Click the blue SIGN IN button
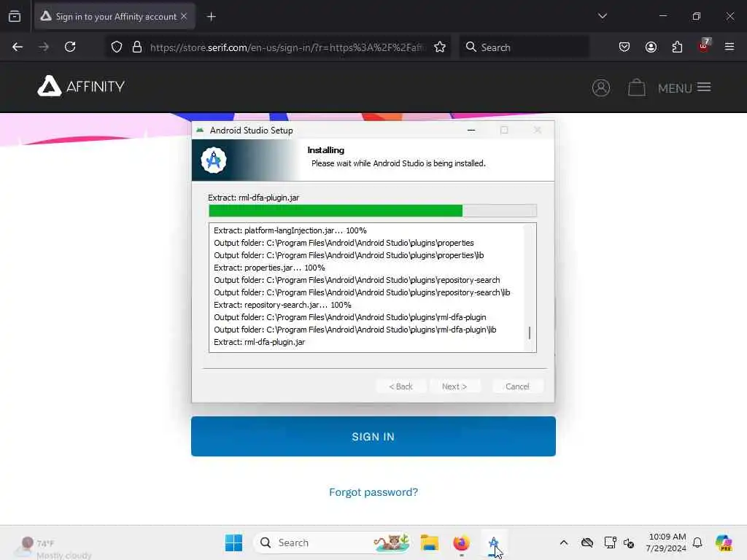Image resolution: width=747 pixels, height=560 pixels. coord(373,436)
